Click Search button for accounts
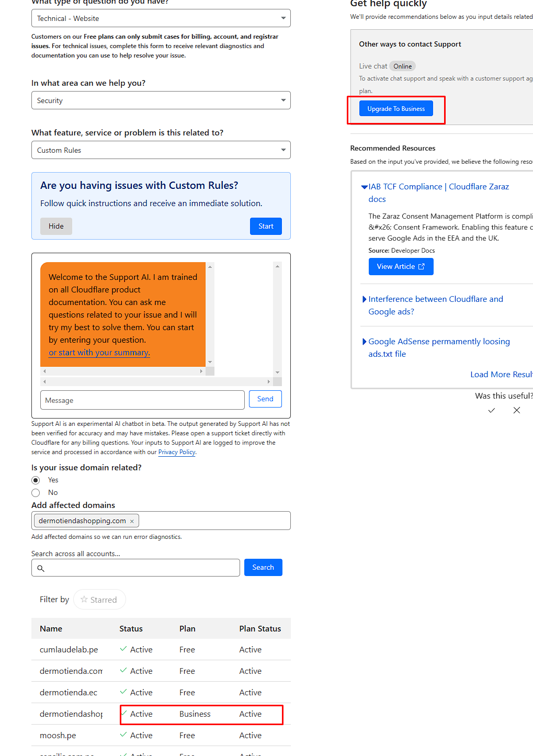533x756 pixels. [263, 568]
